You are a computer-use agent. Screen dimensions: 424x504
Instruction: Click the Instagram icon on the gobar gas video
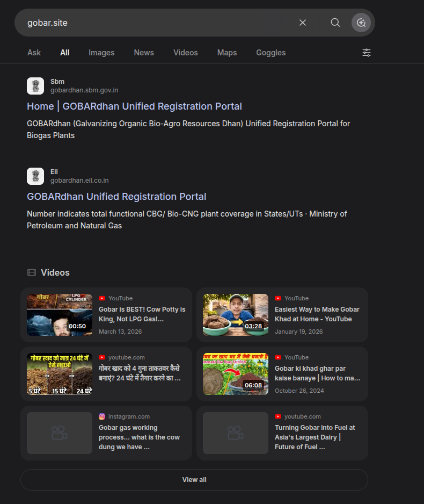click(x=102, y=416)
